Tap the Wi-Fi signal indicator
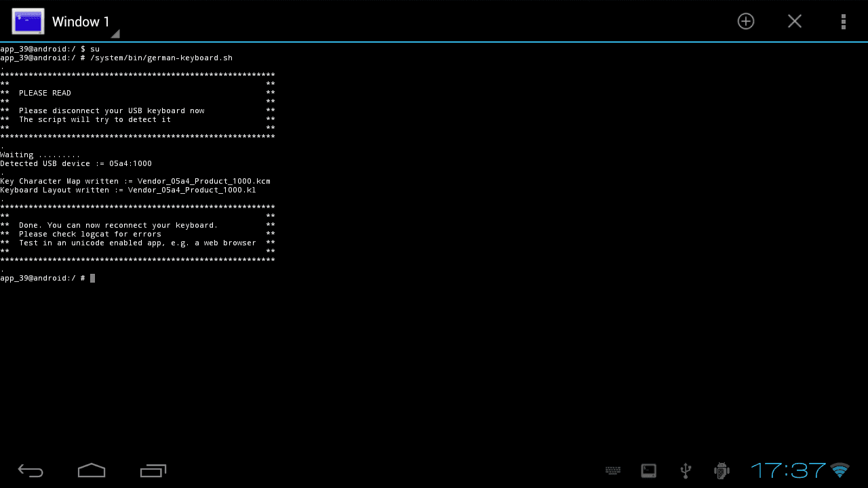Viewport: 868px width, 488px height. [x=840, y=470]
